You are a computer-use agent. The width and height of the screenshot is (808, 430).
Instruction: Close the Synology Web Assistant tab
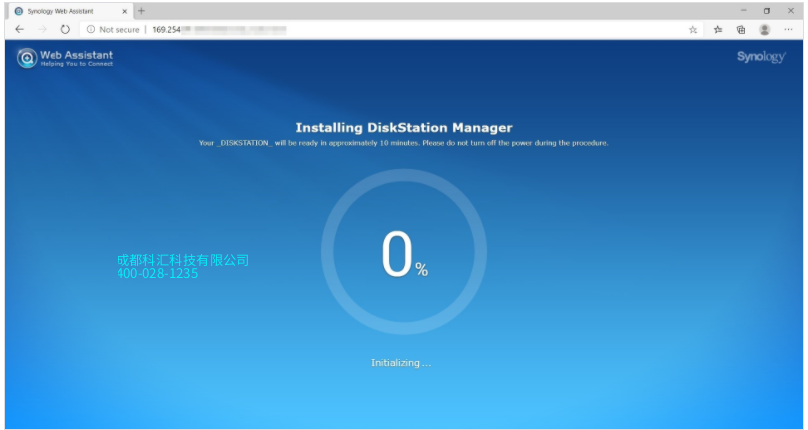(124, 11)
